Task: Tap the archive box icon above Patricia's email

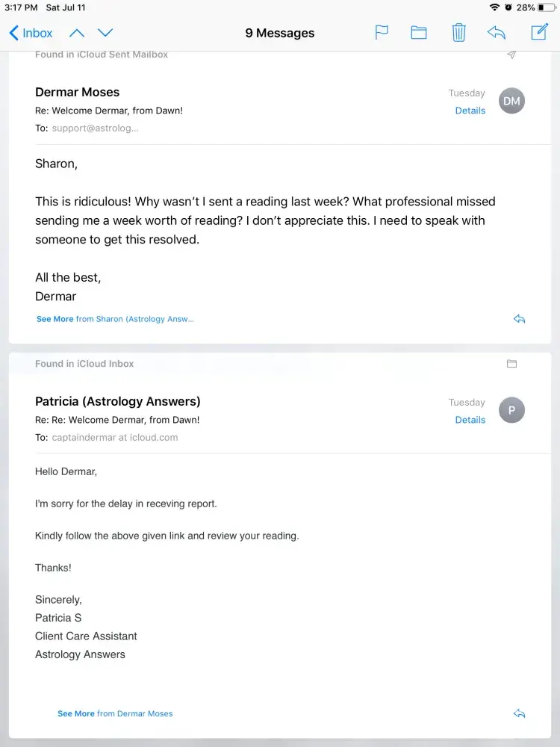Action: pyautogui.click(x=511, y=364)
